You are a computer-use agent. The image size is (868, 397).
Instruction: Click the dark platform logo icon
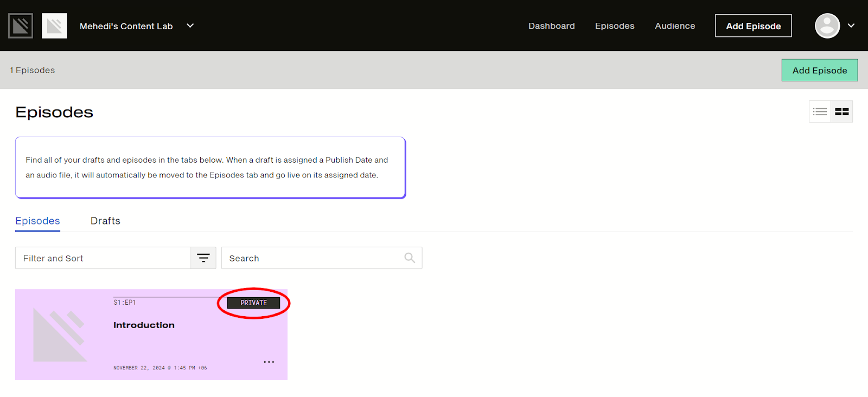coord(21,25)
